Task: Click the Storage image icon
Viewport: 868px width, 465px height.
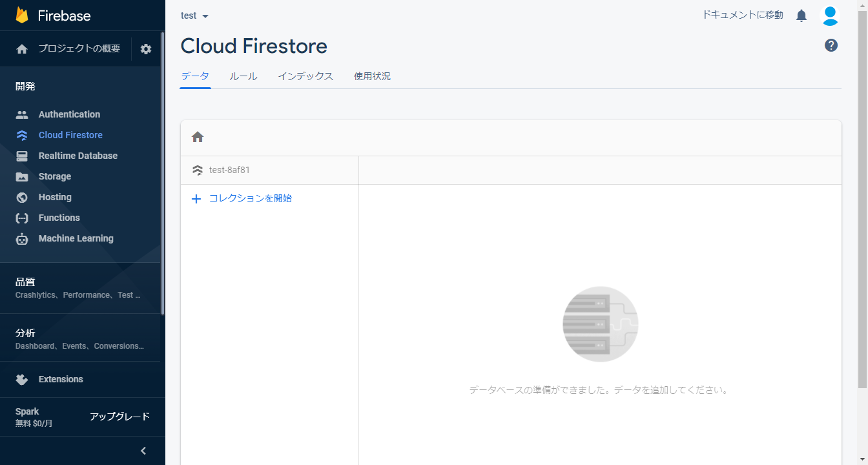Action: click(x=22, y=176)
